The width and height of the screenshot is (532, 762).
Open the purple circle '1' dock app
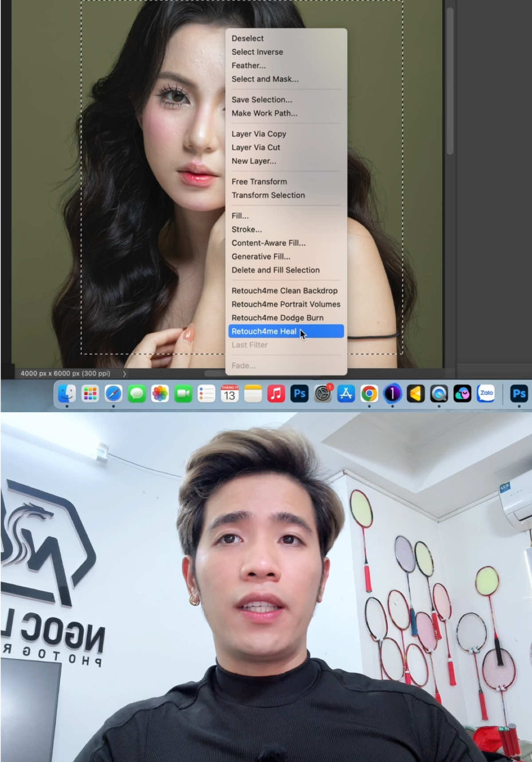[x=392, y=394]
